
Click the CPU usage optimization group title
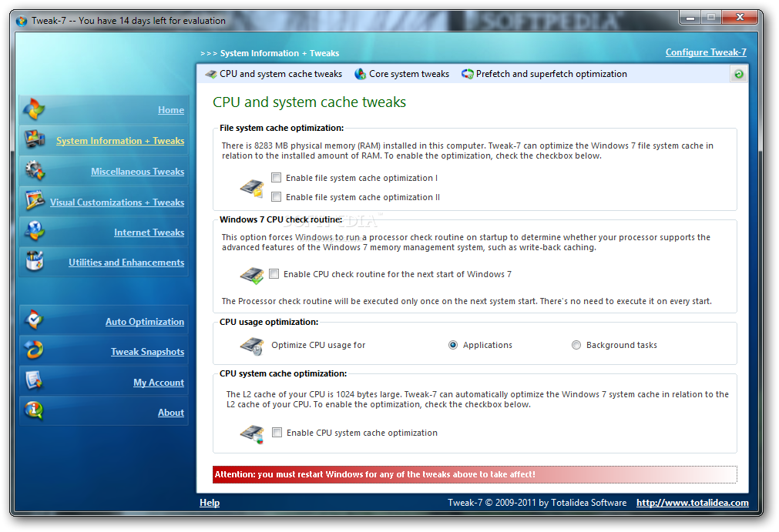pyautogui.click(x=269, y=322)
